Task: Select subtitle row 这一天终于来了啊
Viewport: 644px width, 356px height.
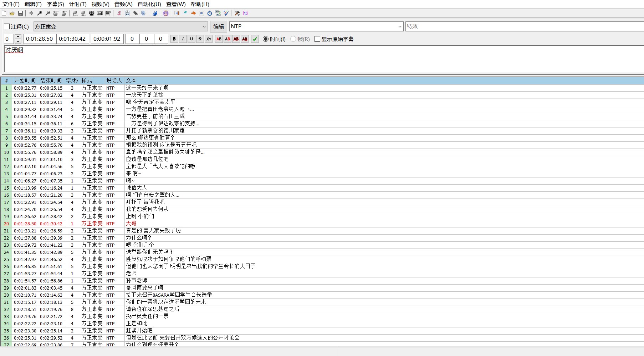Action: (322, 88)
